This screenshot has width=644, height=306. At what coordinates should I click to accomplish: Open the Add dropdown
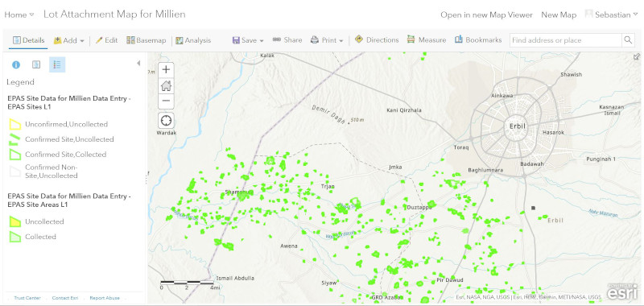(x=69, y=40)
